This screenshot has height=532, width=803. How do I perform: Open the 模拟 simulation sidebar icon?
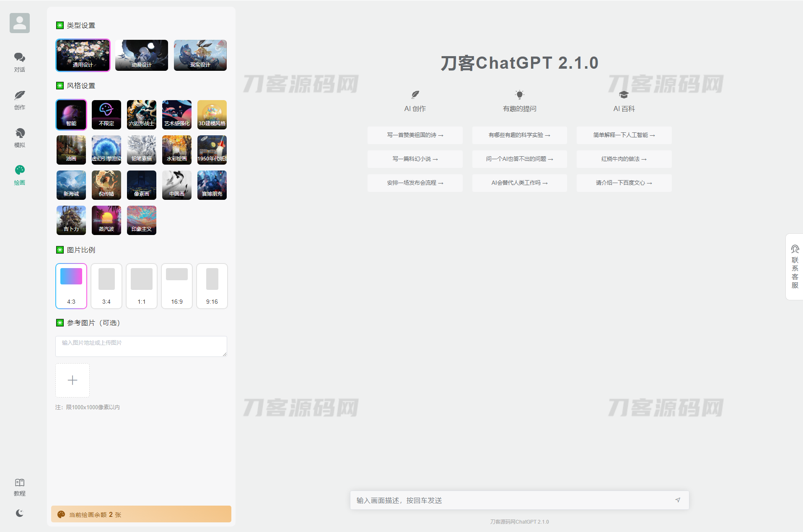(19, 137)
